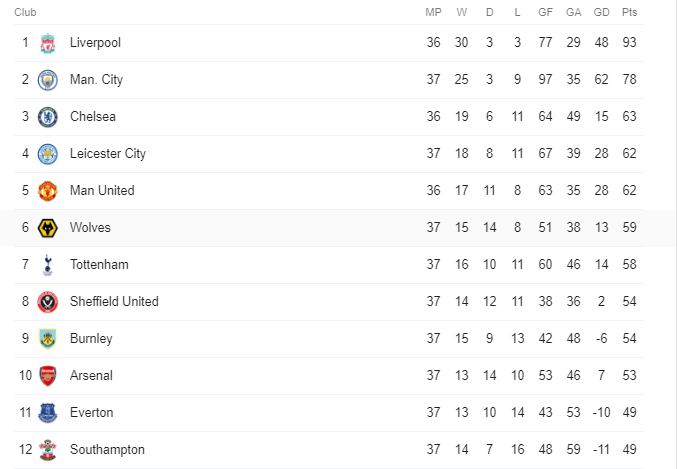
Task: Open the Southampton team name link
Action: [x=107, y=450]
